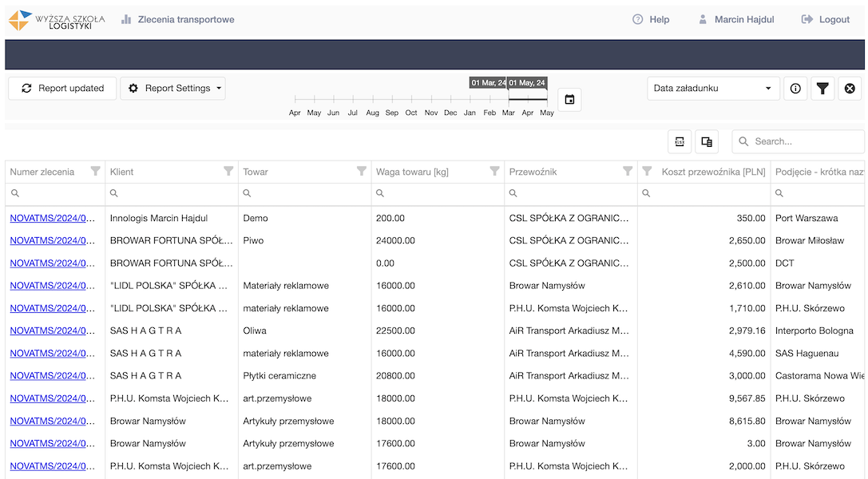Open the column chooser icon
This screenshot has width=868, height=479.
point(707,141)
